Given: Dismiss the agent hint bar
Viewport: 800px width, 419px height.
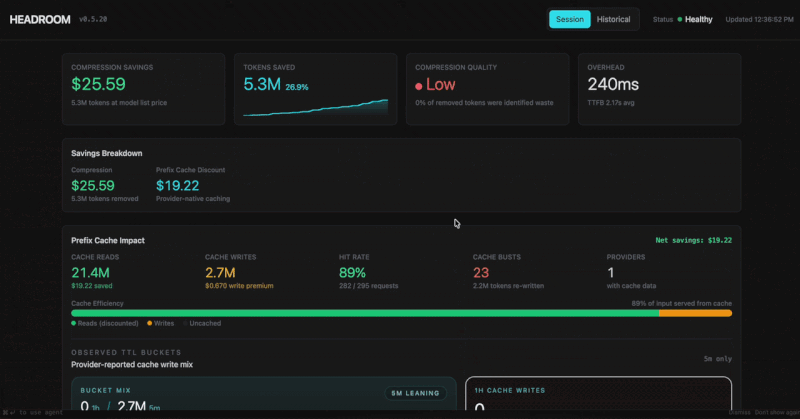Looking at the screenshot, I should [740, 412].
